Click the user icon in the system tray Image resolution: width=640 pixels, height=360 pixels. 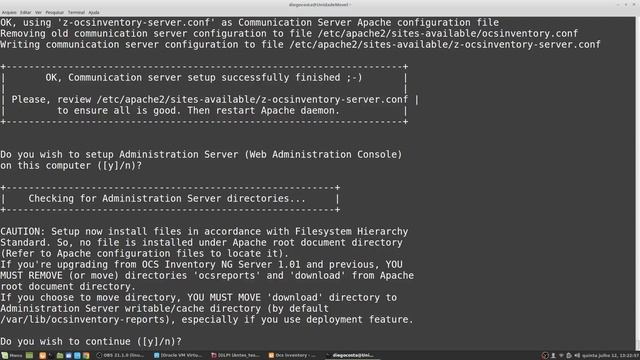tap(553, 356)
